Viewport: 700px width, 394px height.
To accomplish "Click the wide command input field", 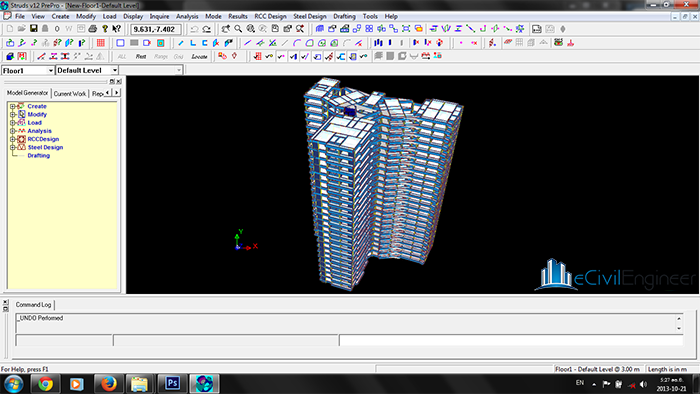I will click(x=511, y=340).
